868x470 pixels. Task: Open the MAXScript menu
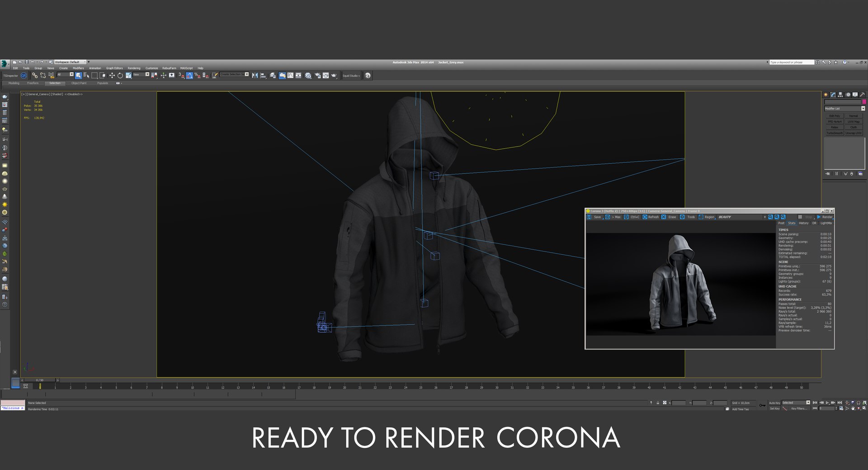point(186,68)
